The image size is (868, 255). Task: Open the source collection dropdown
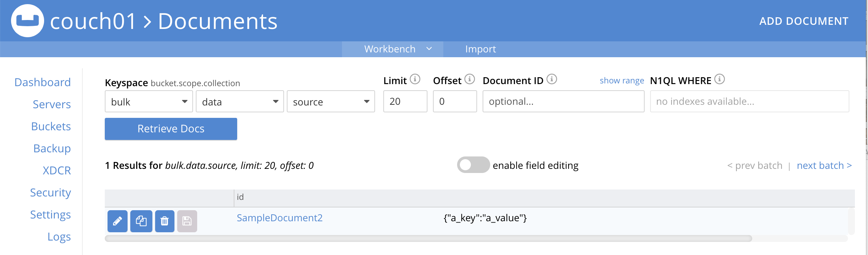[x=331, y=102]
